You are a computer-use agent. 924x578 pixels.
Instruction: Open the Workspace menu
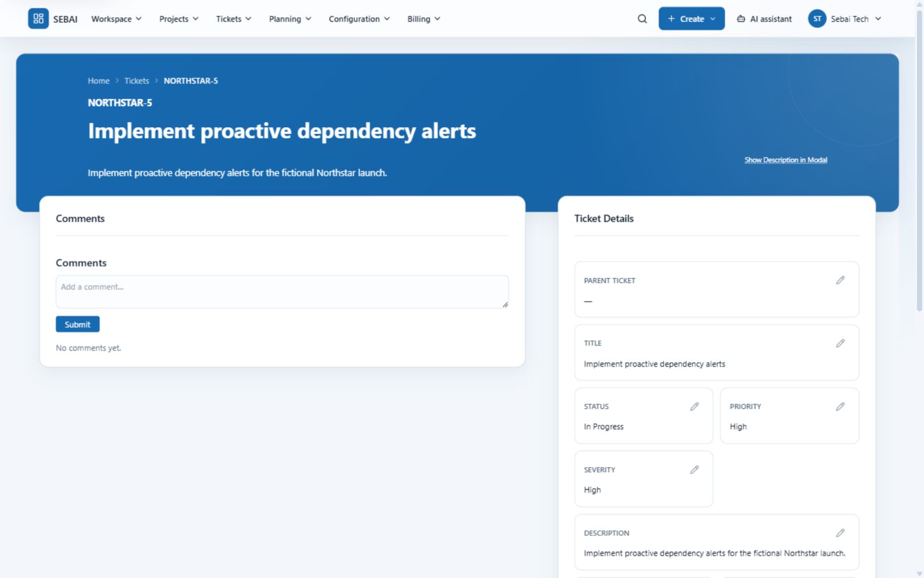click(117, 19)
